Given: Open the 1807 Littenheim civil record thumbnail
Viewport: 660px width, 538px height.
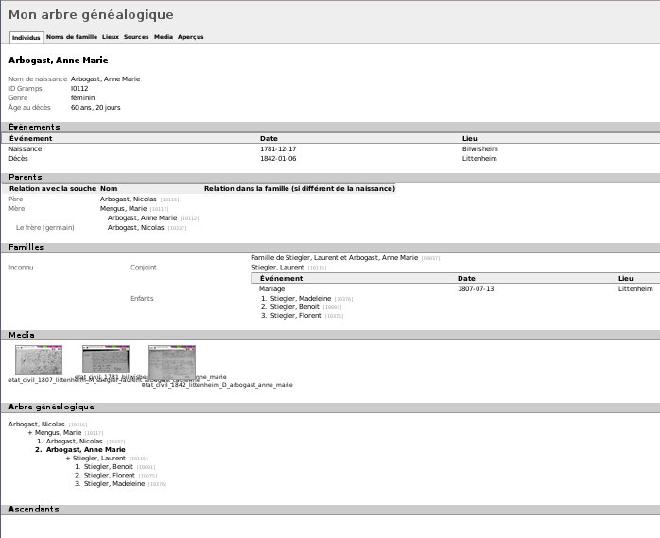Looking at the screenshot, I should [x=39, y=359].
